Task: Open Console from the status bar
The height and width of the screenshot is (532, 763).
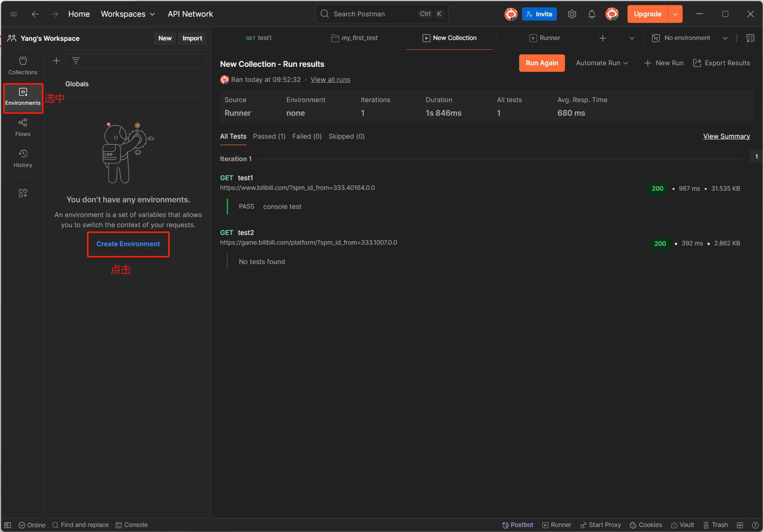Action: [132, 525]
